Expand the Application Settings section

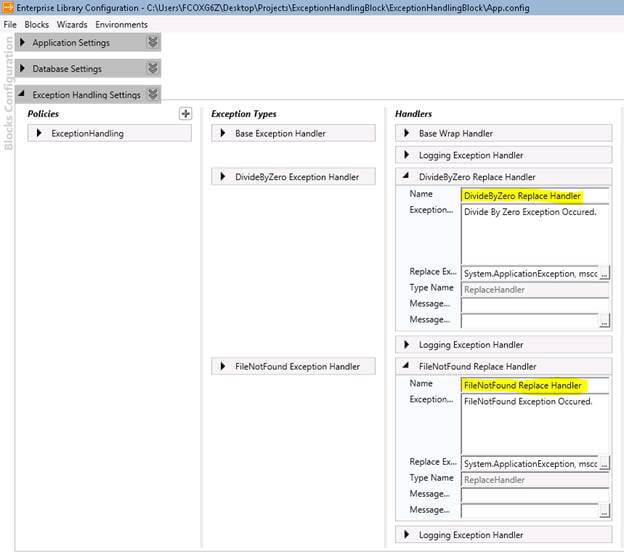(23, 42)
